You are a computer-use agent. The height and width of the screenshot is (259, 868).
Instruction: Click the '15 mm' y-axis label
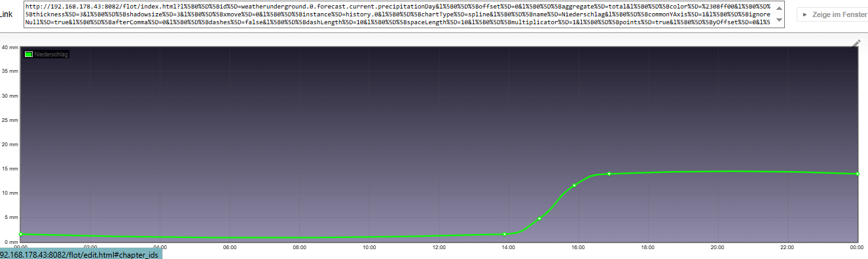[9, 169]
